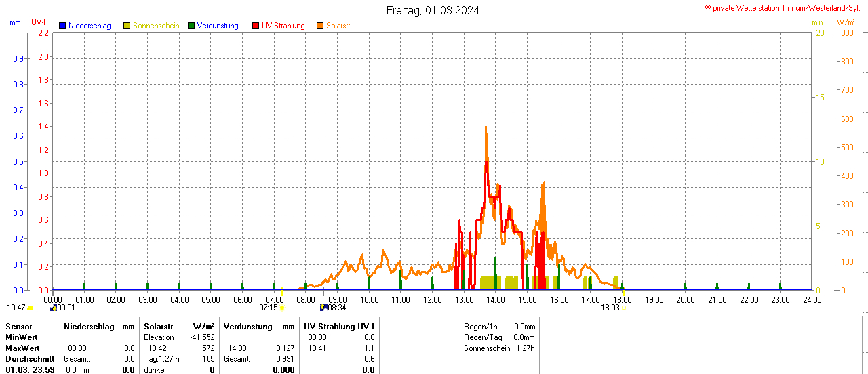Click the moon icon beside 00:01
The image size is (868, 374).
click(x=53, y=308)
